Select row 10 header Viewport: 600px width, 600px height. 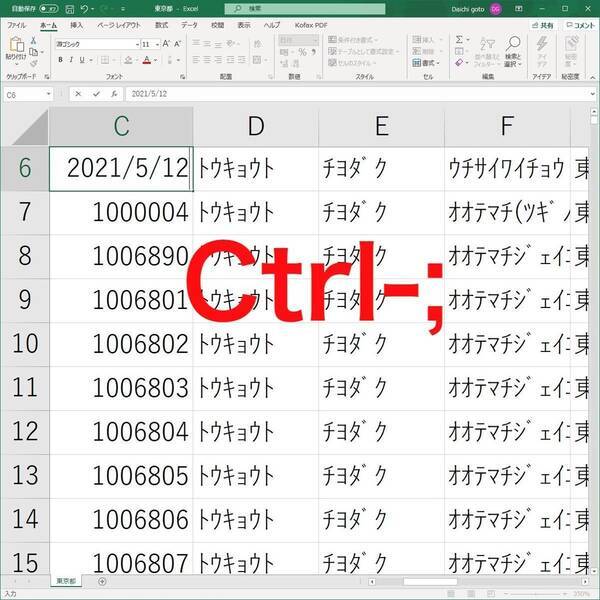(25, 343)
